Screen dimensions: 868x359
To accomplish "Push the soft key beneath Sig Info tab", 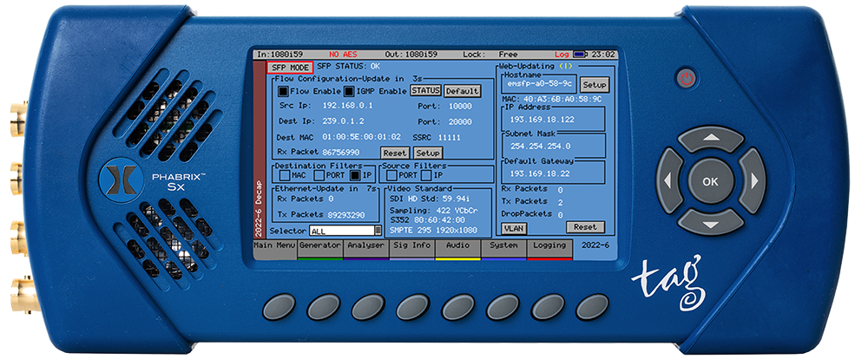I will [x=413, y=307].
